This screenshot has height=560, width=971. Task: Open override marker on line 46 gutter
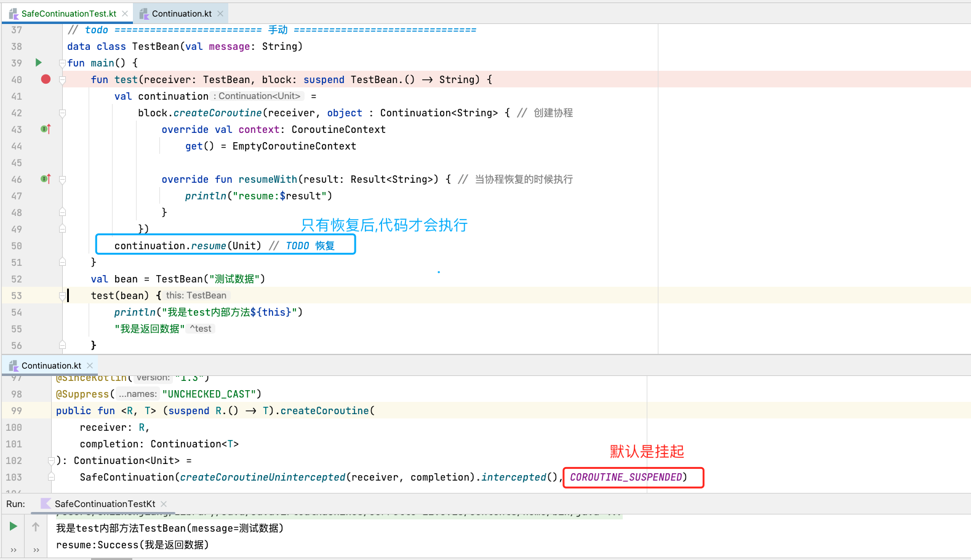point(46,179)
